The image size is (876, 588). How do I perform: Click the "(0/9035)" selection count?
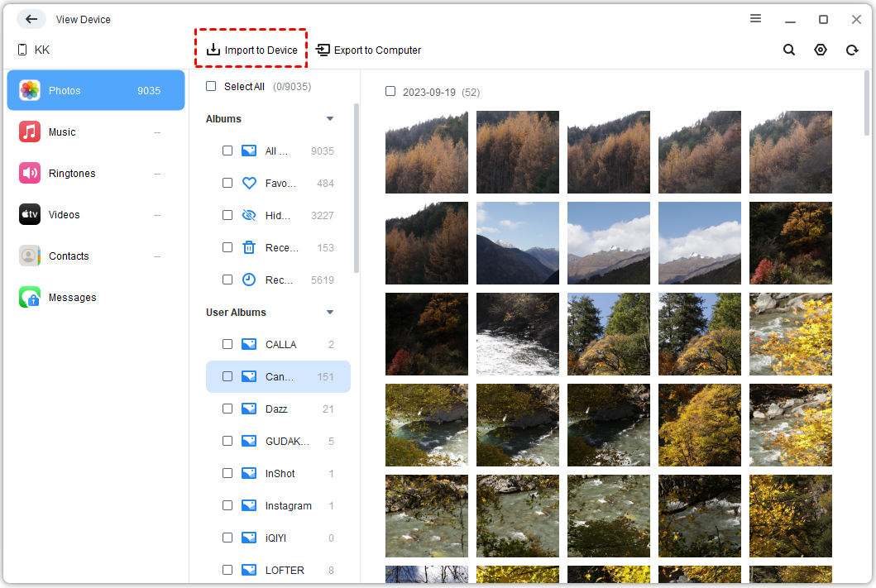[292, 87]
